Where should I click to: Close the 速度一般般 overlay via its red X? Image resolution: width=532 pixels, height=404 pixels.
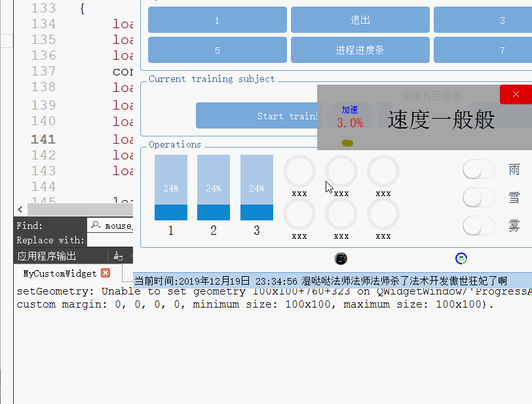pos(516,94)
